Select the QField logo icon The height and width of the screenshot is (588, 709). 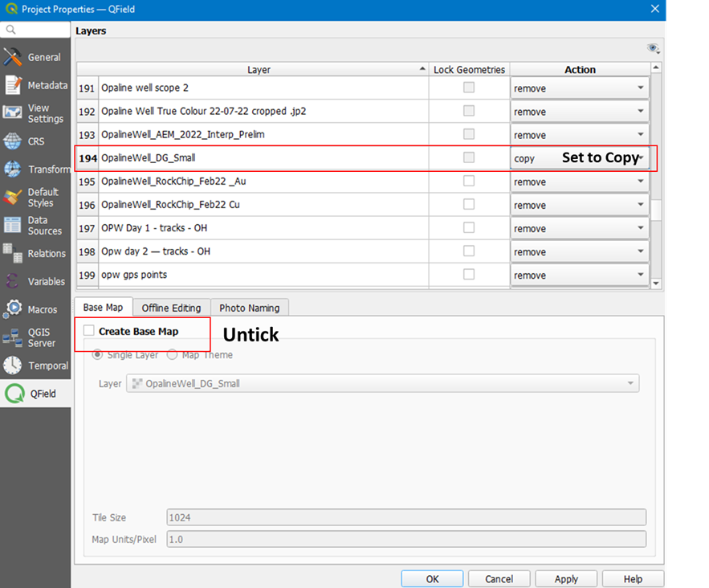[14, 394]
